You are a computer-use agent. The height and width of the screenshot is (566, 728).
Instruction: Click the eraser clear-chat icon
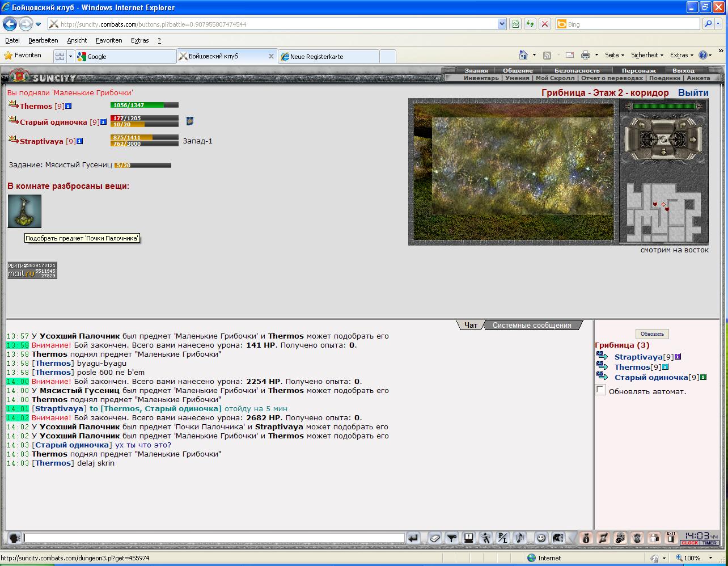434,538
